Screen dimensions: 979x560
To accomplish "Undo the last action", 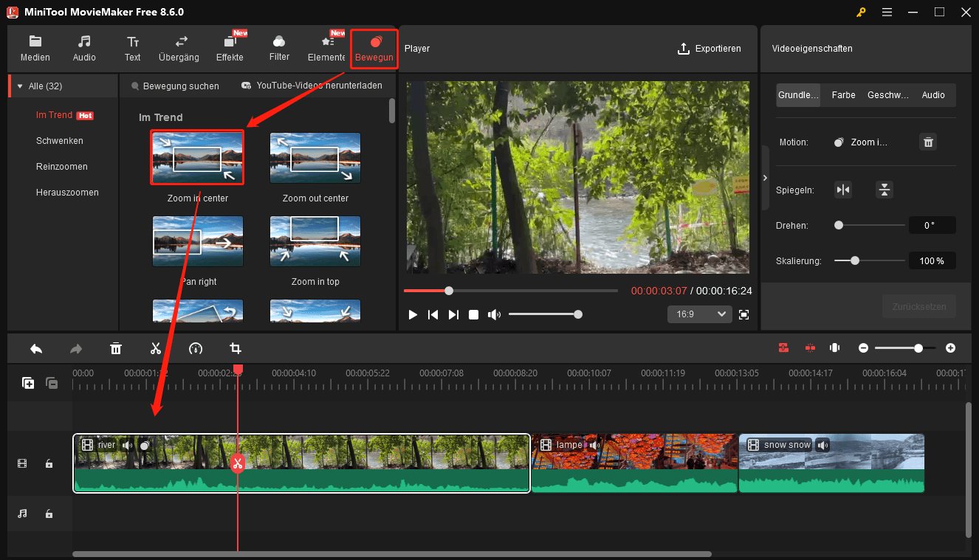I will coord(38,348).
